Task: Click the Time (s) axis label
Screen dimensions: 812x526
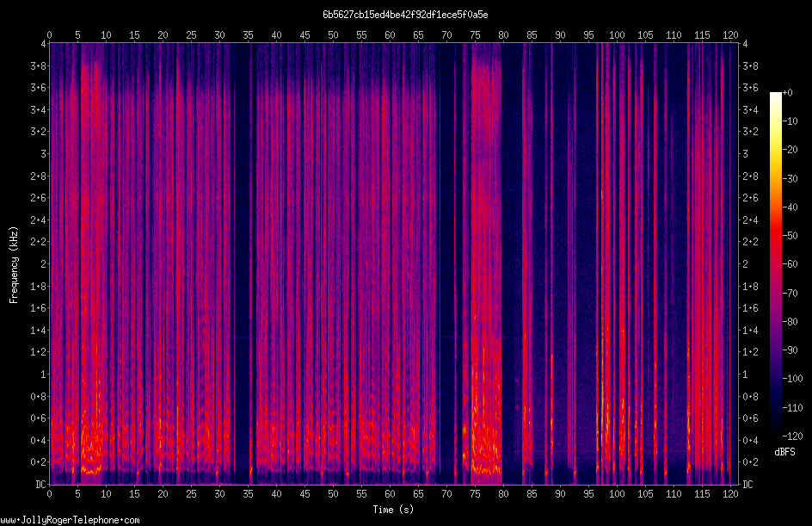Action: point(393,510)
